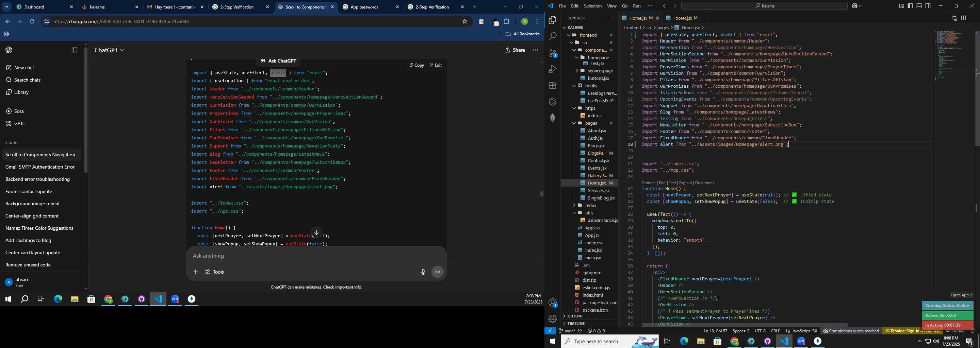Collapse pages folder in Explorer
The image size is (980, 348).
pyautogui.click(x=574, y=123)
